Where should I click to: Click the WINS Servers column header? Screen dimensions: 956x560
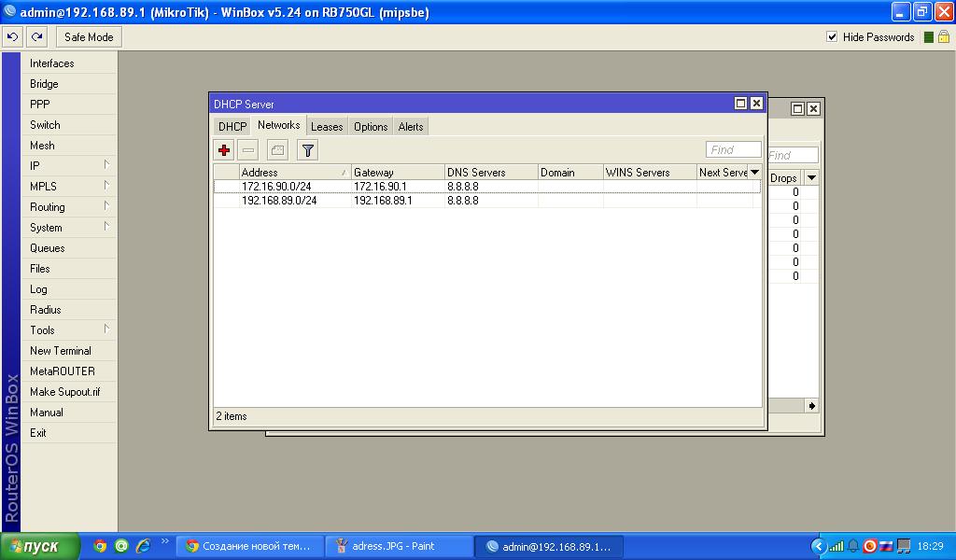650,173
